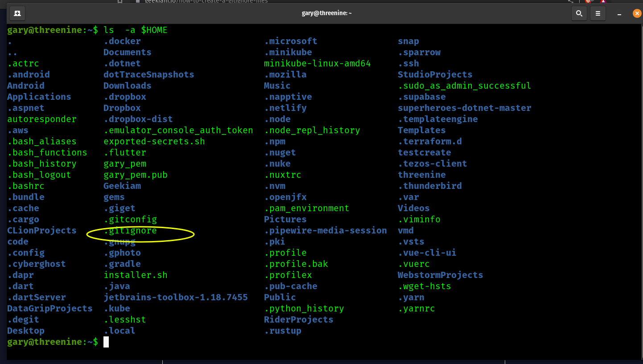Click the .gitconfig file name
The image size is (643, 364).
(130, 219)
